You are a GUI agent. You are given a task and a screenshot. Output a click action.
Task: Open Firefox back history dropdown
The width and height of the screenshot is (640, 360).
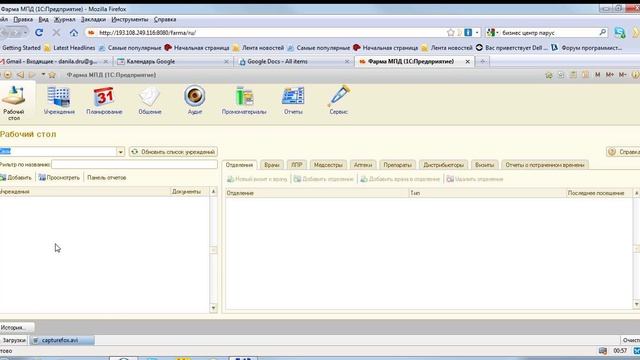(x=25, y=32)
